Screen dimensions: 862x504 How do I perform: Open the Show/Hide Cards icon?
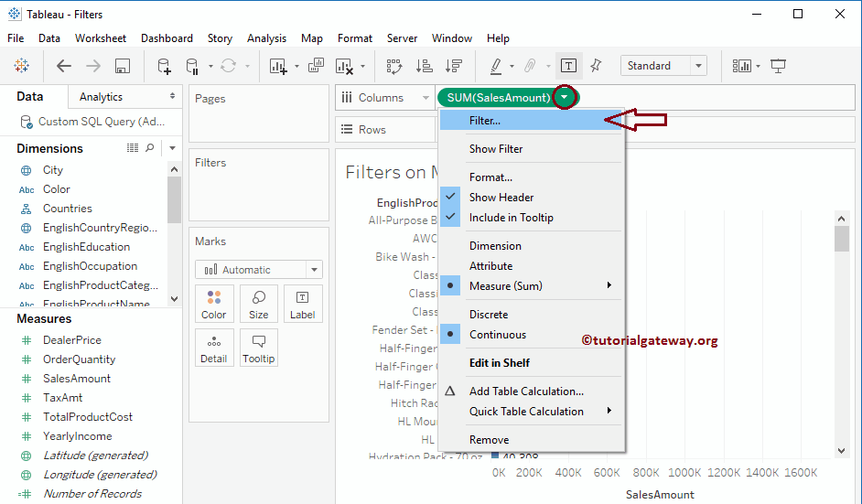click(x=741, y=66)
